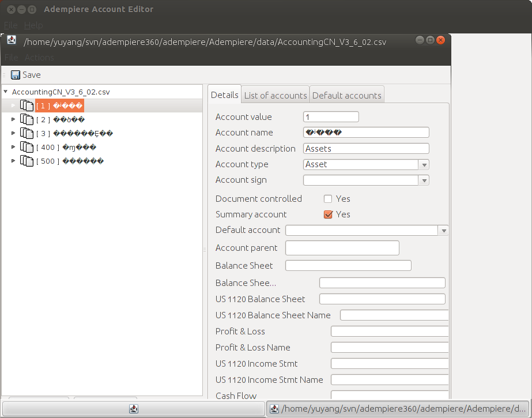The image size is (532, 418).
Task: Expand tree node [ 3 ]
Action: pyautogui.click(x=13, y=133)
